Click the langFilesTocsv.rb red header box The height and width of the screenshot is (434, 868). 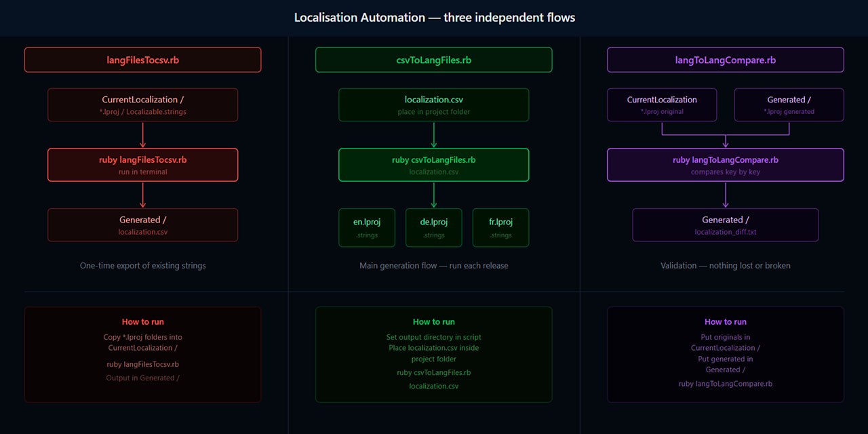pyautogui.click(x=142, y=60)
